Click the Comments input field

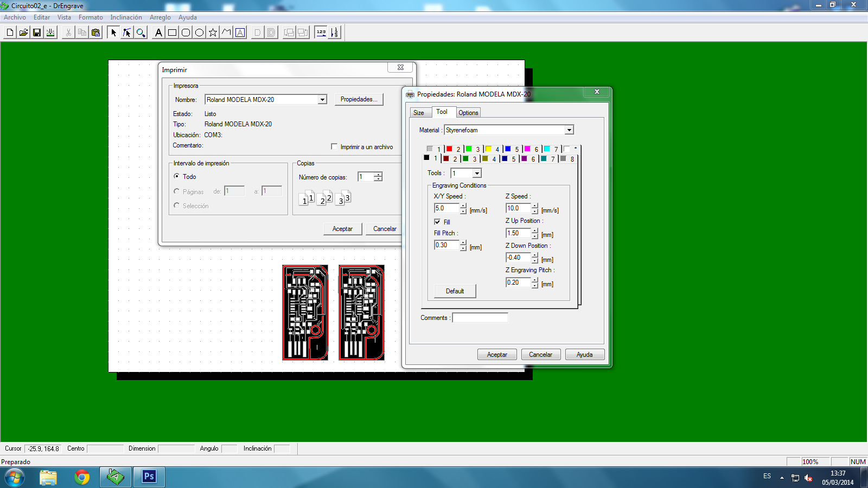click(480, 318)
